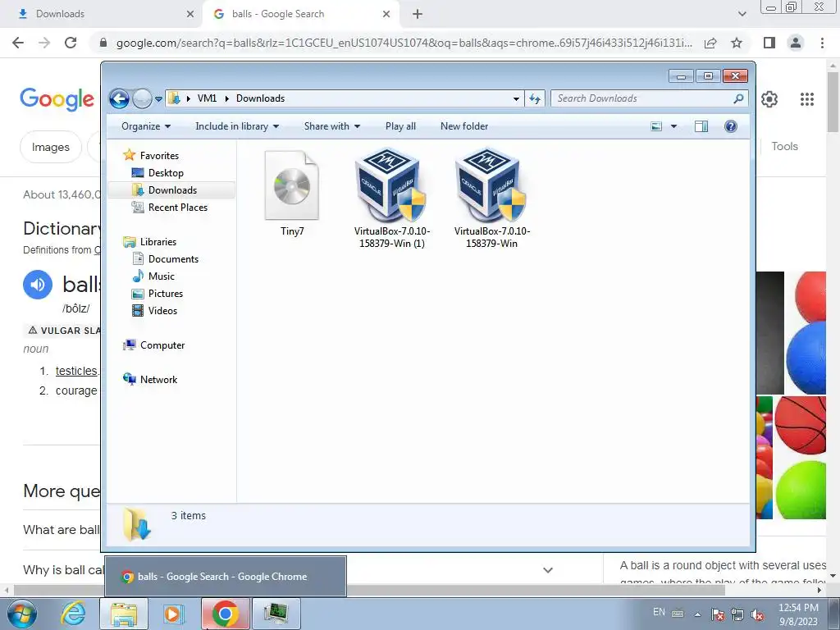Click Tools on Google results
840x630 pixels.
(784, 146)
